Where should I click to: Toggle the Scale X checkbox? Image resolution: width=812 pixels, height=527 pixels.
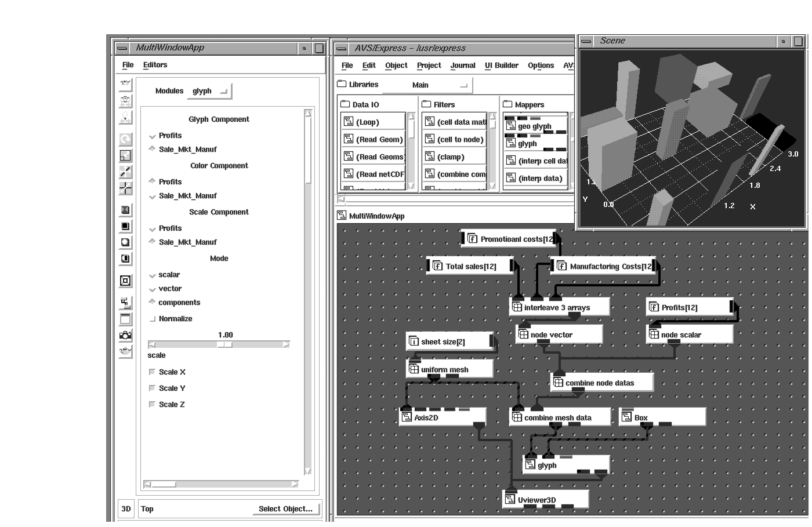[x=153, y=372]
